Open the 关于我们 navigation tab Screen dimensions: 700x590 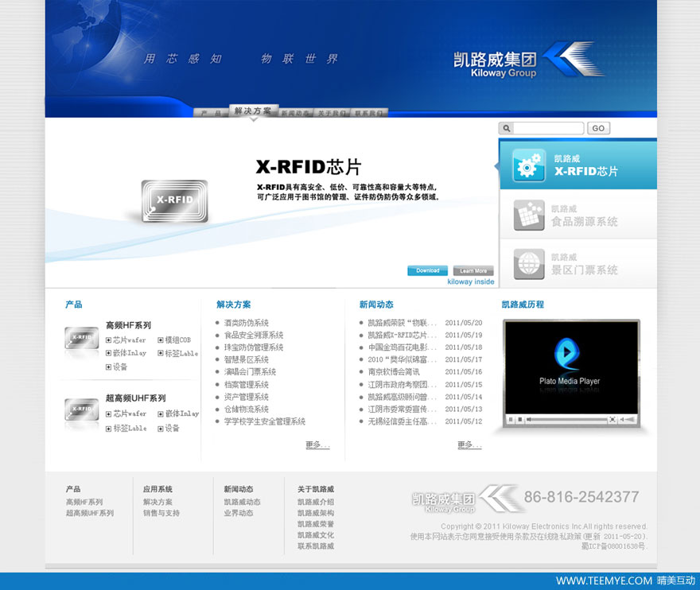[332, 114]
